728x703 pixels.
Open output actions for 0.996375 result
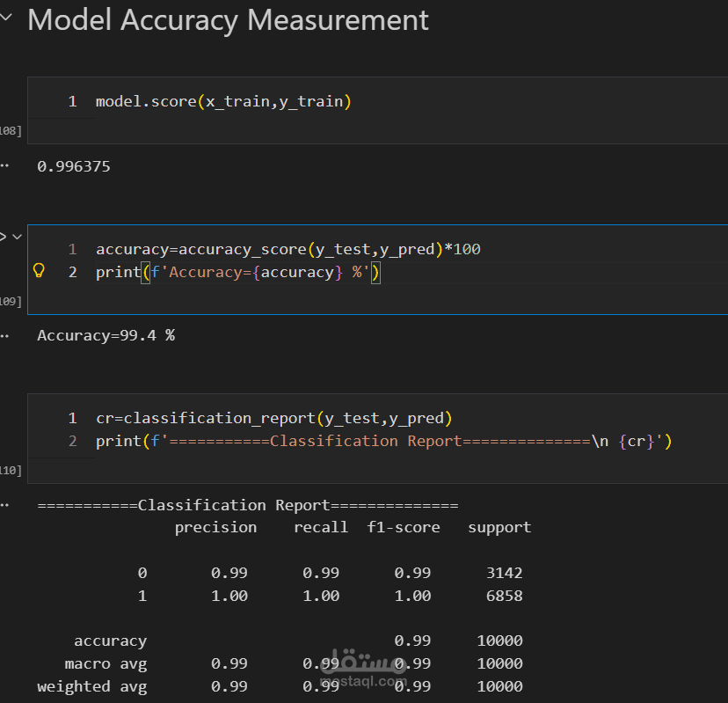coord(5,165)
